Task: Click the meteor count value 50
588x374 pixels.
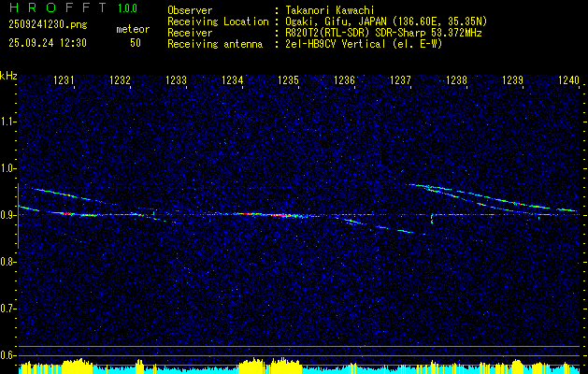Action: 136,43
